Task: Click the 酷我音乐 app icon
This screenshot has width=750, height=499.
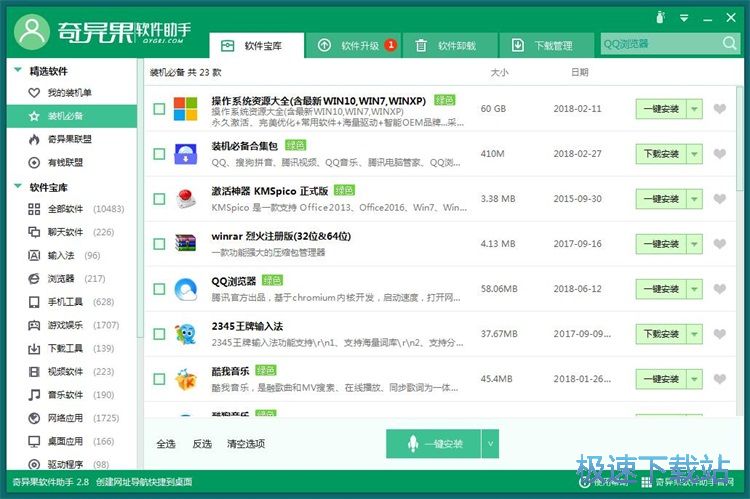Action: pyautogui.click(x=186, y=379)
